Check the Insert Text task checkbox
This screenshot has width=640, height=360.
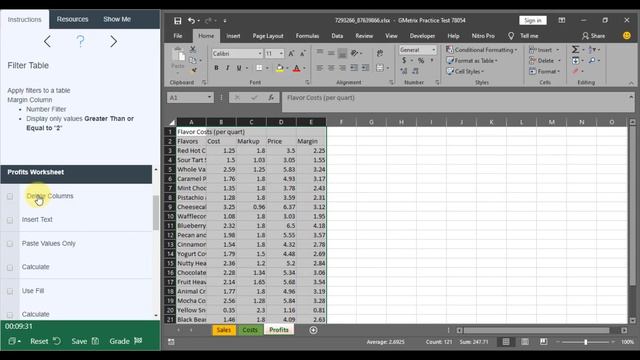(x=10, y=220)
